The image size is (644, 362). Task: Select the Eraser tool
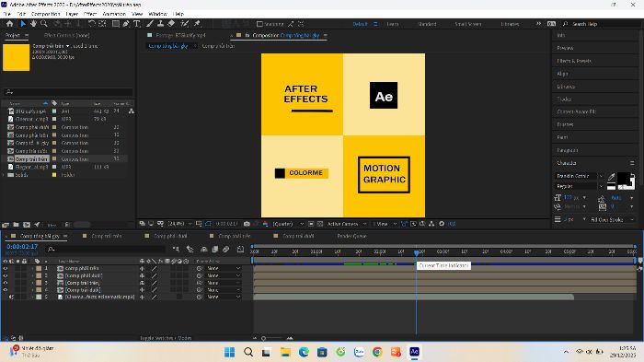[171, 24]
